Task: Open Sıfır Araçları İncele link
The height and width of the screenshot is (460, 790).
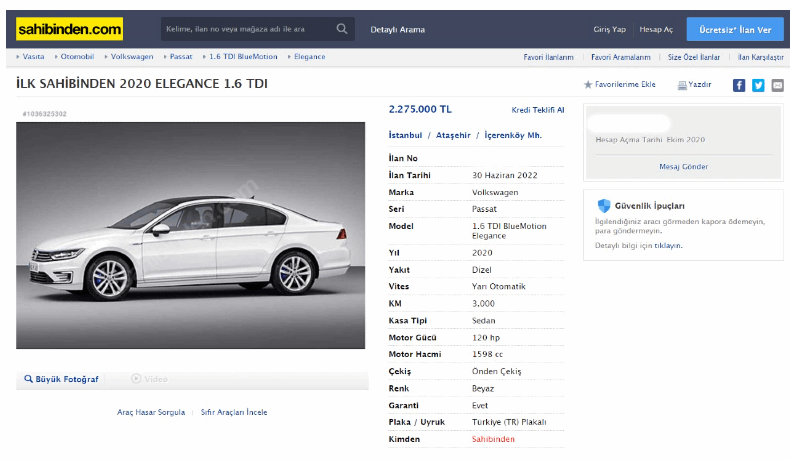Action: pyautogui.click(x=234, y=412)
